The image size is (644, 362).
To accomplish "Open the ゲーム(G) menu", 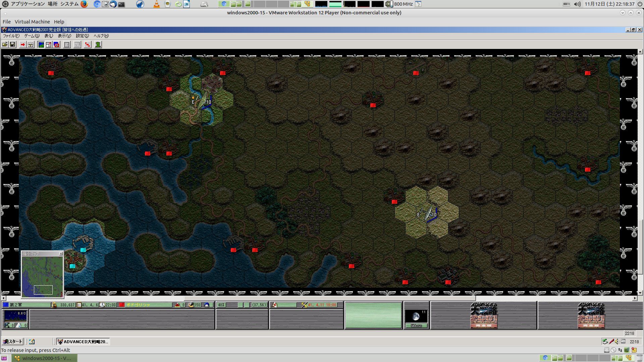I will click(32, 36).
